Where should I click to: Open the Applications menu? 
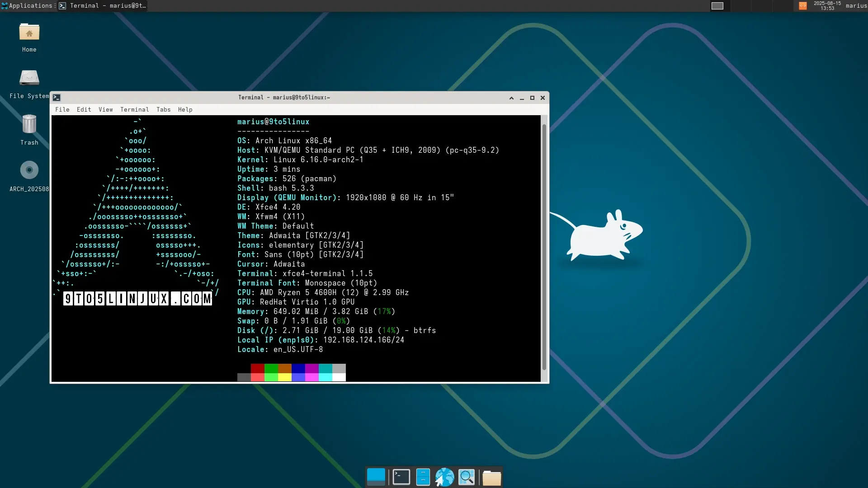(x=27, y=6)
